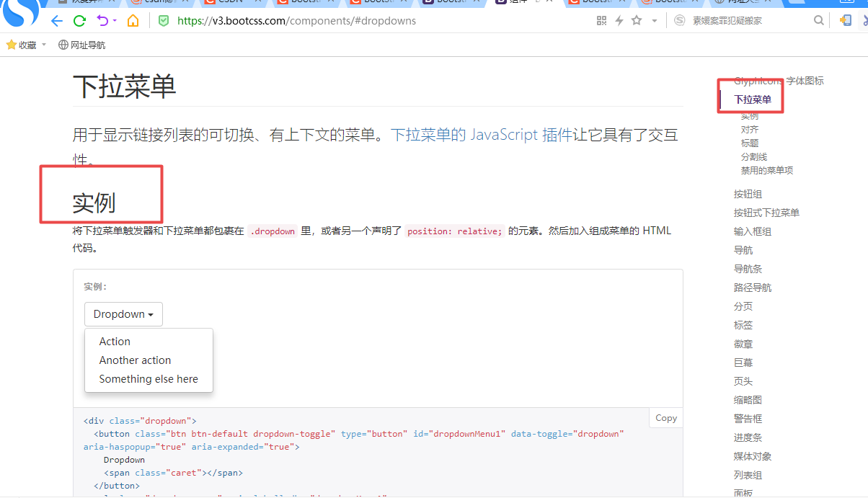
Task: Expand the caret next to 收藏
Action: point(44,45)
